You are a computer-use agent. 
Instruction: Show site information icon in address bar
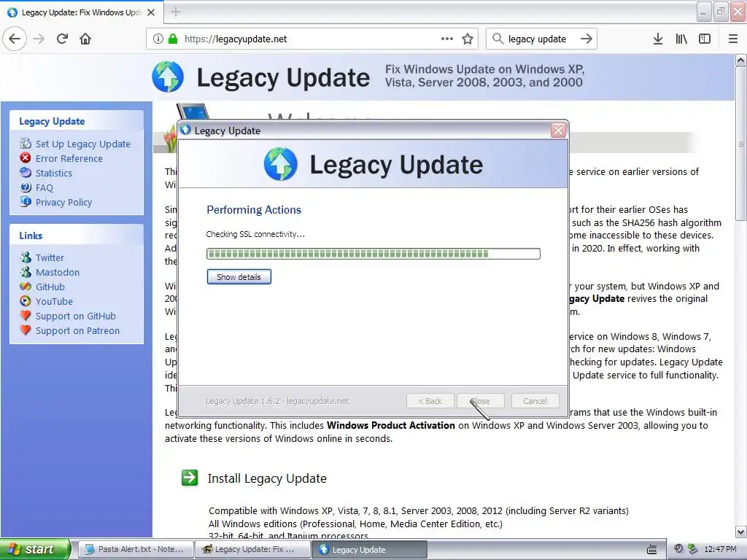tap(158, 39)
